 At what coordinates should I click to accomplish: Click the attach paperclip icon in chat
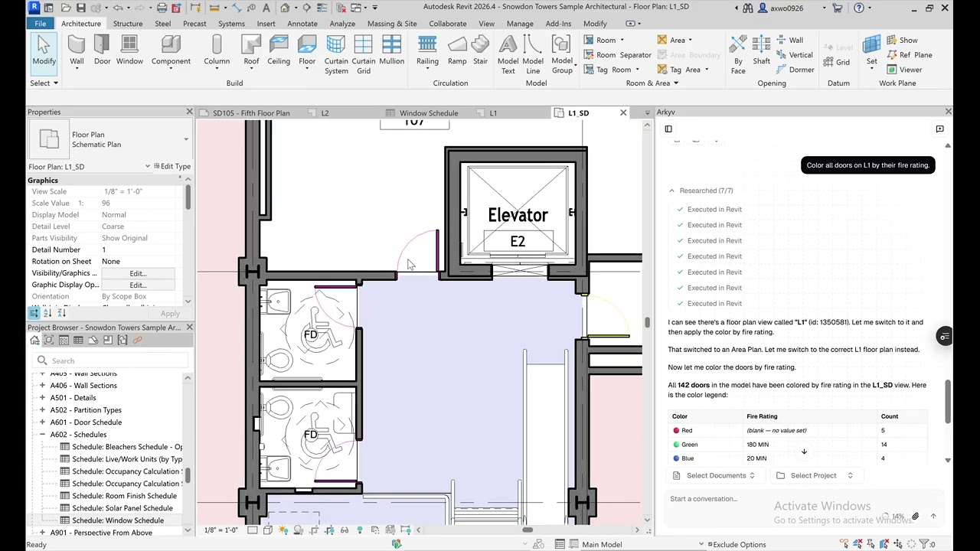click(915, 517)
